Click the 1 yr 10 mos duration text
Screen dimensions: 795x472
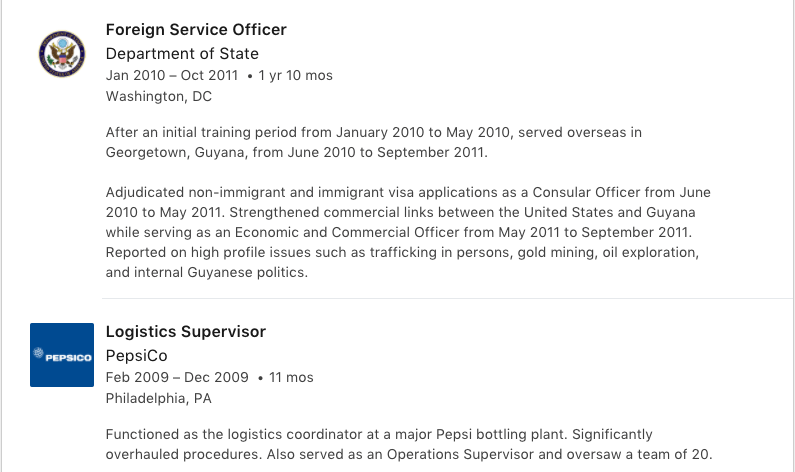(x=296, y=75)
